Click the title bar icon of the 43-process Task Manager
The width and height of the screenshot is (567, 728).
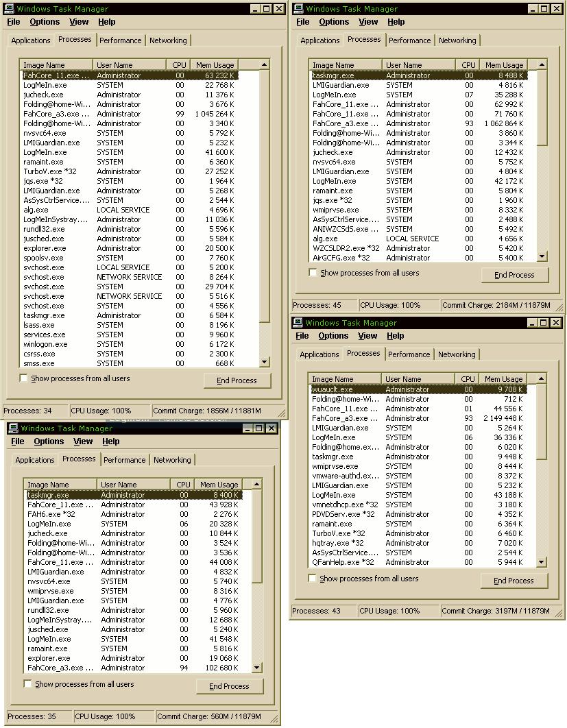[x=297, y=323]
